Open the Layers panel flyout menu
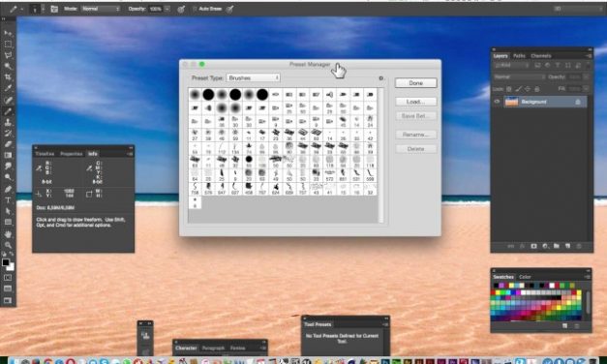 (588, 56)
